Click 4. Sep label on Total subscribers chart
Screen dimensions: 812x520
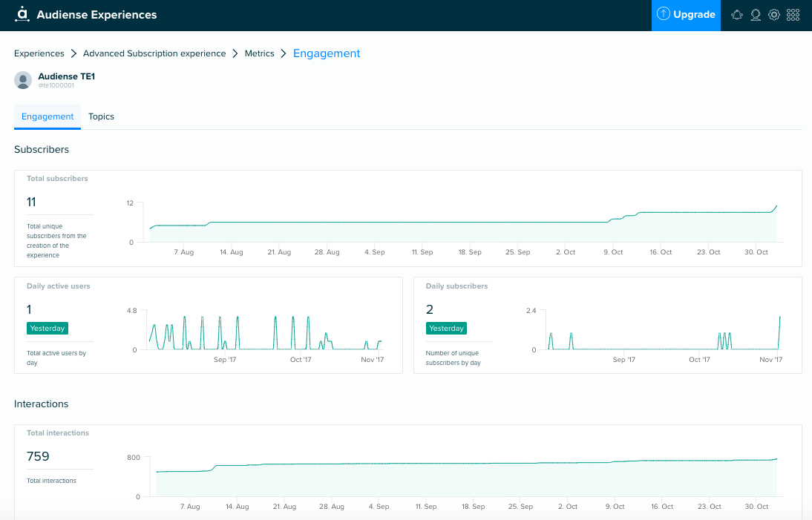click(x=374, y=252)
